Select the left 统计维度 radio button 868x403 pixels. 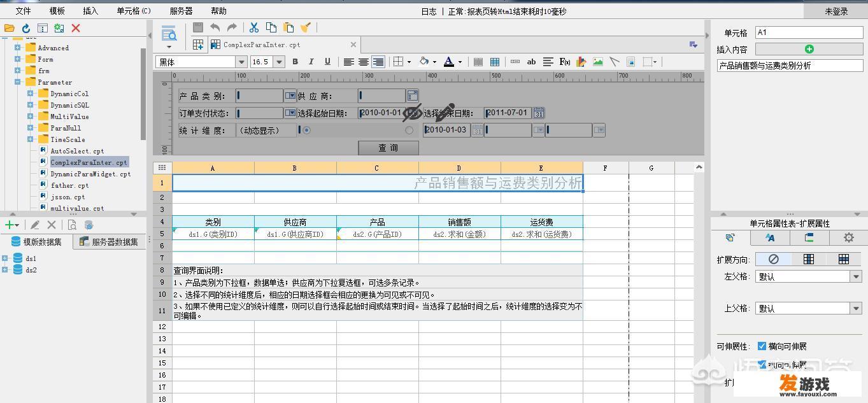pos(307,130)
